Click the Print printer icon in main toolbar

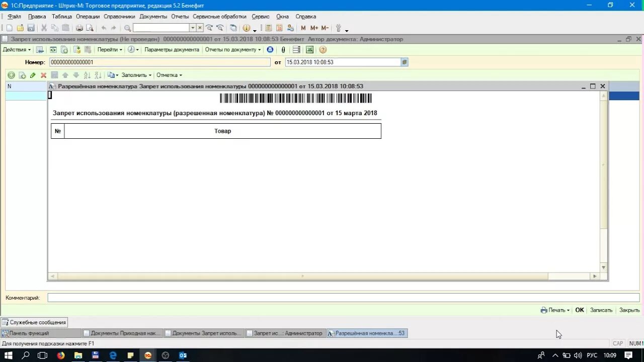[79, 28]
